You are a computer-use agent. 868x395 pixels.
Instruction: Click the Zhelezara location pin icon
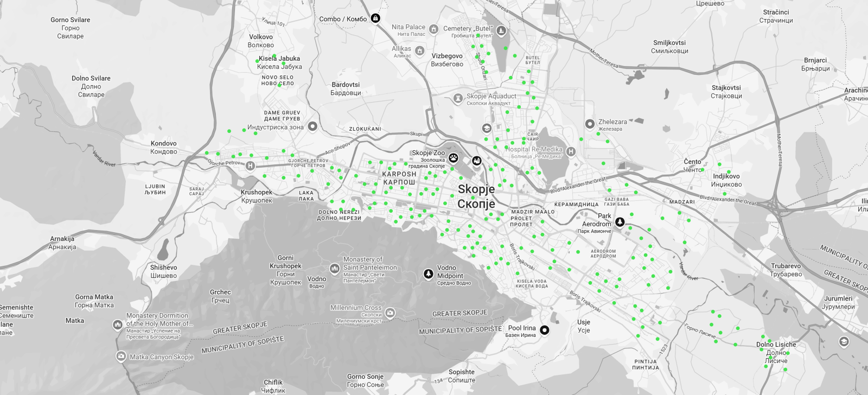point(590,124)
